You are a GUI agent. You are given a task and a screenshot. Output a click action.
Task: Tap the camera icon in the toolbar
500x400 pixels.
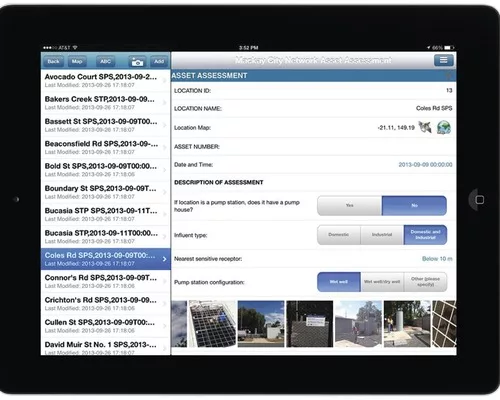137,61
